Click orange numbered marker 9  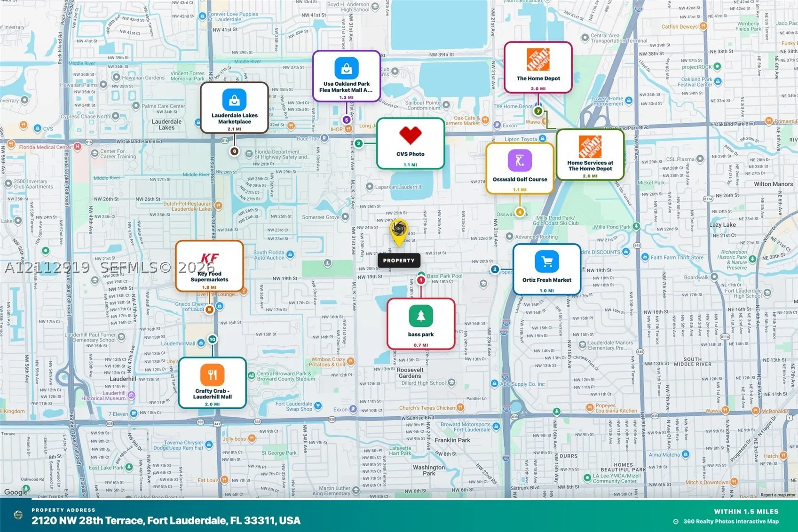209,310
